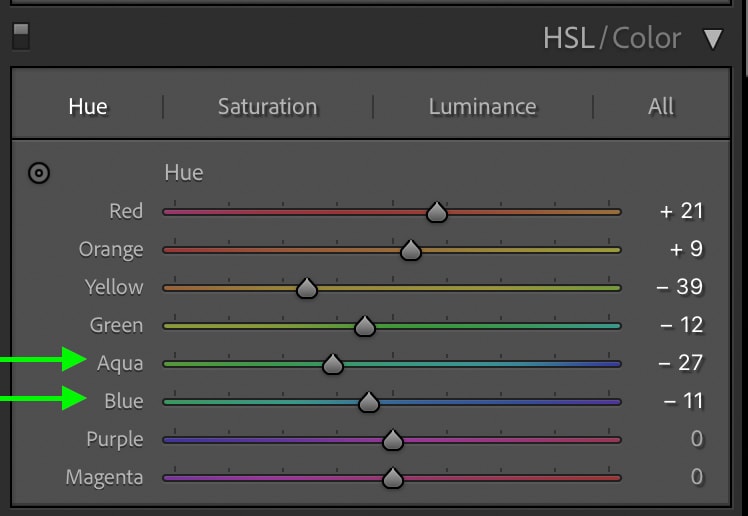Switch to the Saturation tab
Image resolution: width=748 pixels, height=516 pixels.
pyautogui.click(x=267, y=106)
